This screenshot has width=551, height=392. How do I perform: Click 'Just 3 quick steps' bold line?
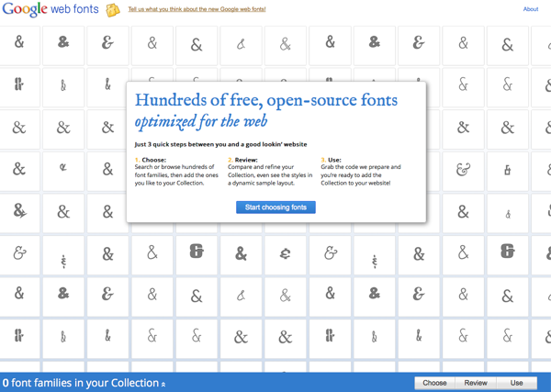[220, 144]
